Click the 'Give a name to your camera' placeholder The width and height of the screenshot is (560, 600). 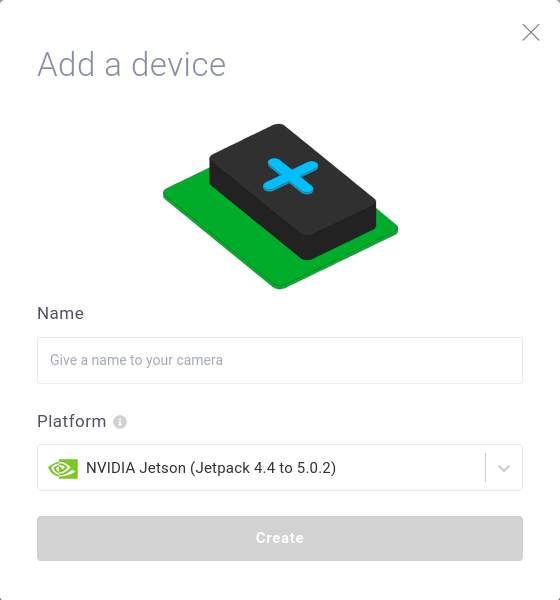(x=136, y=360)
